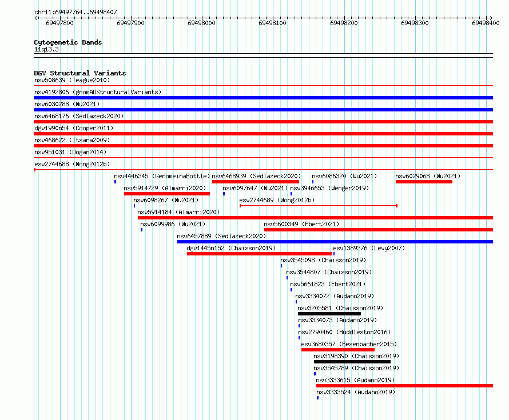Click esv1389376 (Levy2007) label
Image resolution: width=509 pixels, height=420 pixels.
(369, 248)
